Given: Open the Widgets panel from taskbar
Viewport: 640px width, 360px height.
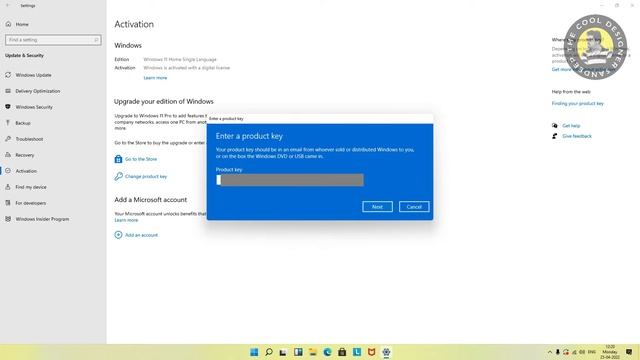Looking at the screenshot, I should pyautogui.click(x=298, y=352).
